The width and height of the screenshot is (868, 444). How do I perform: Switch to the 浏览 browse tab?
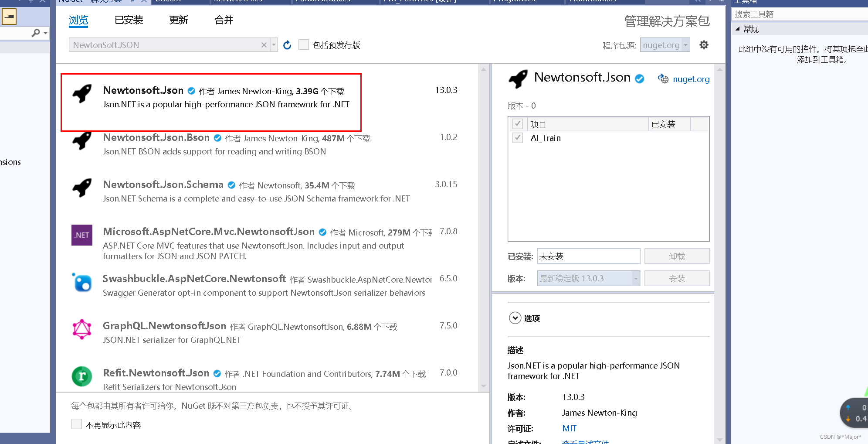click(78, 20)
